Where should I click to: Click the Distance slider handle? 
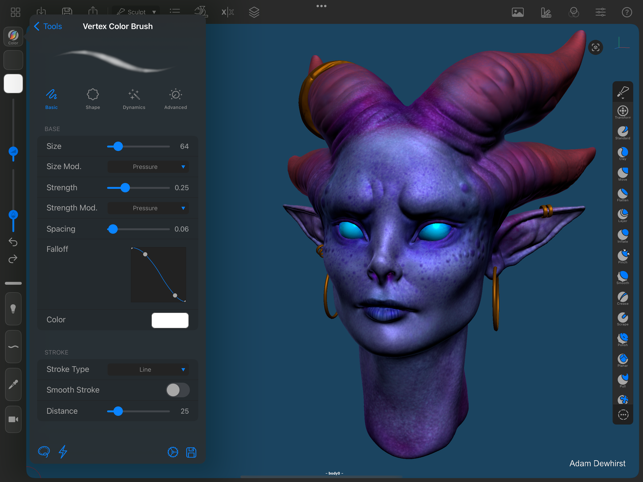(118, 411)
